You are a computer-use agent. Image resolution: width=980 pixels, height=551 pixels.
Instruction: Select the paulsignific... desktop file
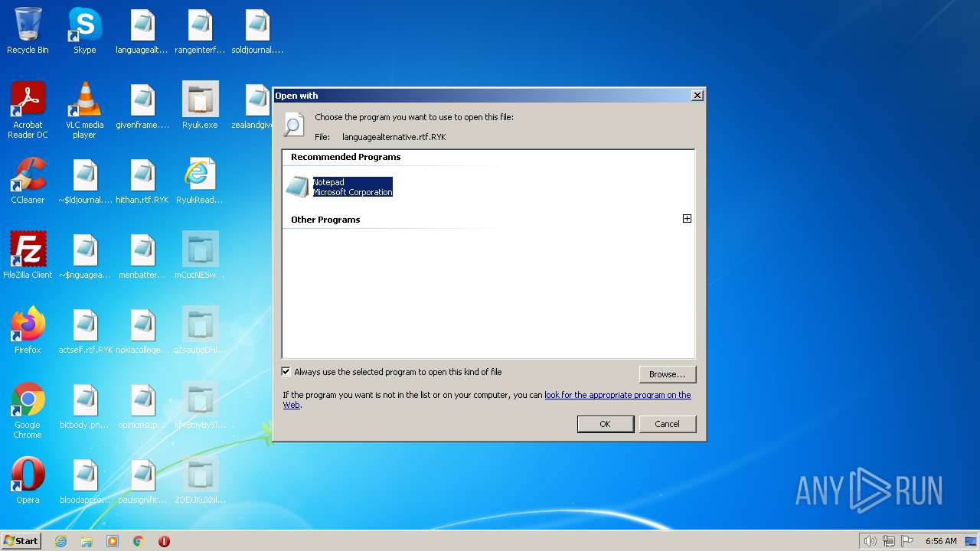[x=142, y=481]
